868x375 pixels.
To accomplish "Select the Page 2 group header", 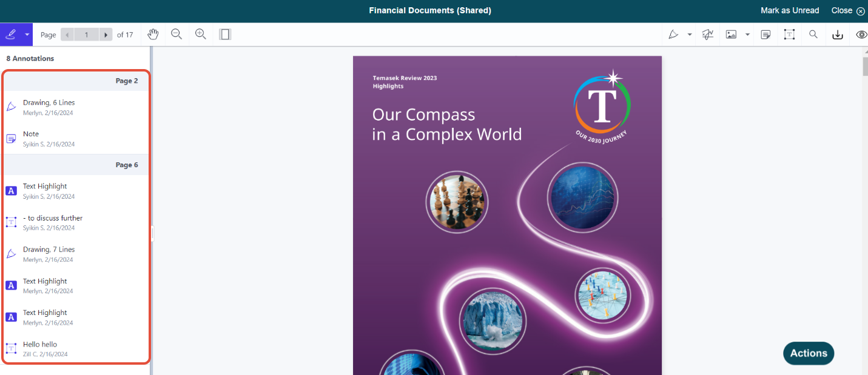I will coord(76,81).
